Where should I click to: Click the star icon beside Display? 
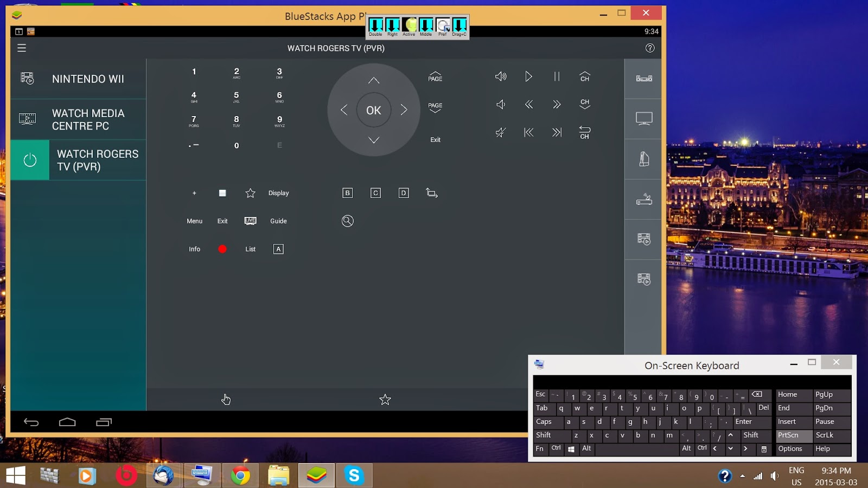250,193
